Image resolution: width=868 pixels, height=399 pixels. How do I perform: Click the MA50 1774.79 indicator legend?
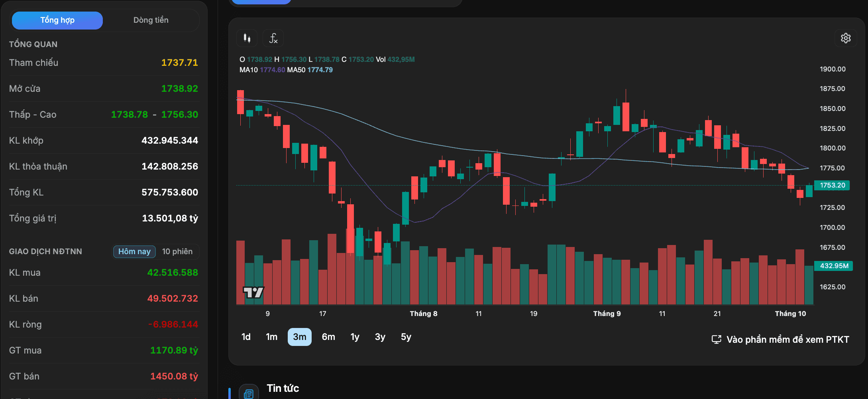pyautogui.click(x=310, y=70)
